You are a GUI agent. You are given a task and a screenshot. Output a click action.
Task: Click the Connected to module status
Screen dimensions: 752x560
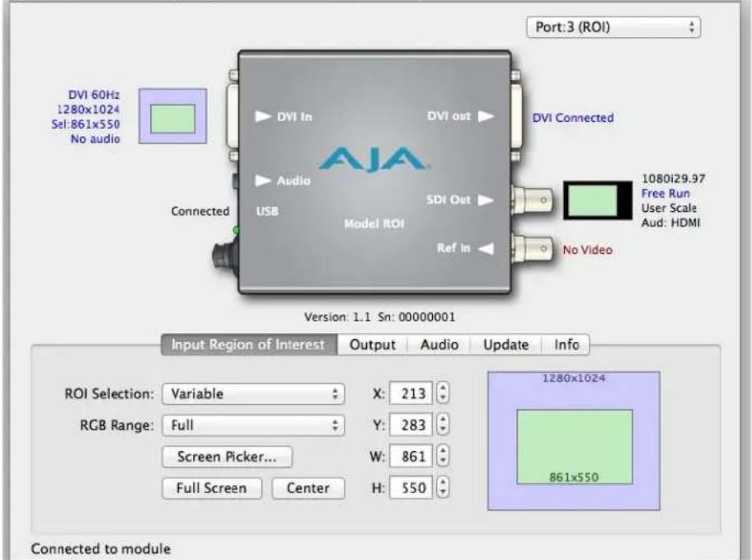pyautogui.click(x=101, y=549)
